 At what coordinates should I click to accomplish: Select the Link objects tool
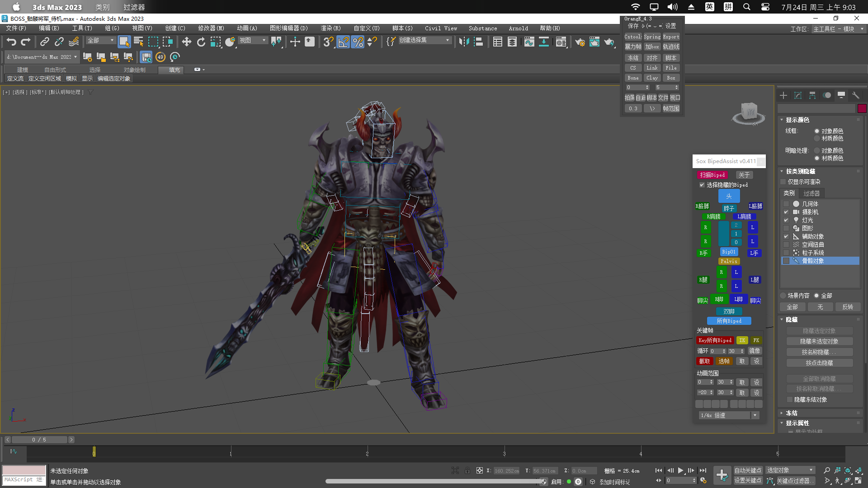click(x=44, y=42)
